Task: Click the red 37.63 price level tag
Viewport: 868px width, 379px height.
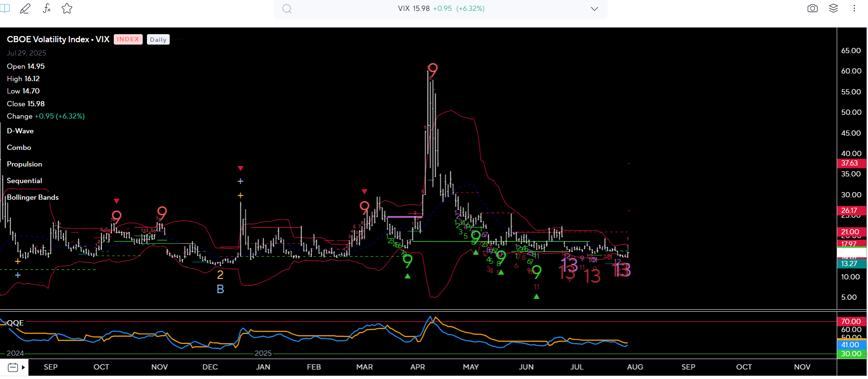Action: click(x=851, y=163)
